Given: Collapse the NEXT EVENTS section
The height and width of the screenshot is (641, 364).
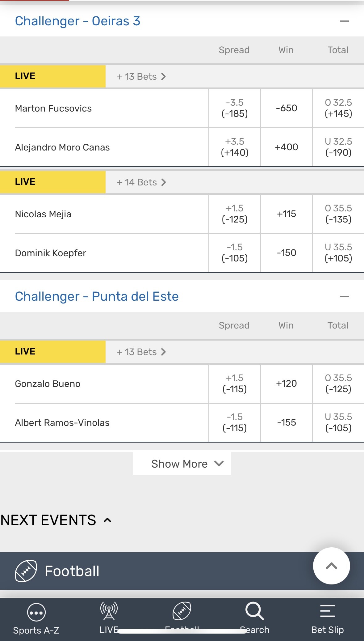Looking at the screenshot, I should click(107, 520).
